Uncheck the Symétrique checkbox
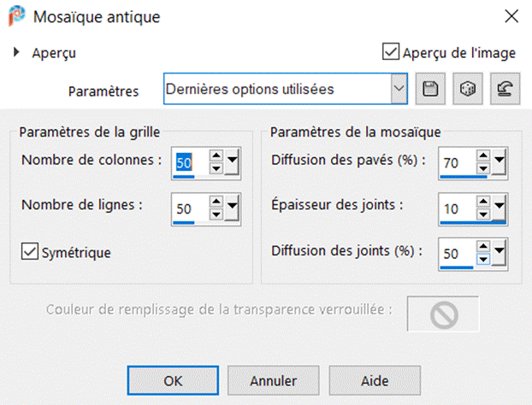Viewport: 532px width, 405px height. [30, 252]
